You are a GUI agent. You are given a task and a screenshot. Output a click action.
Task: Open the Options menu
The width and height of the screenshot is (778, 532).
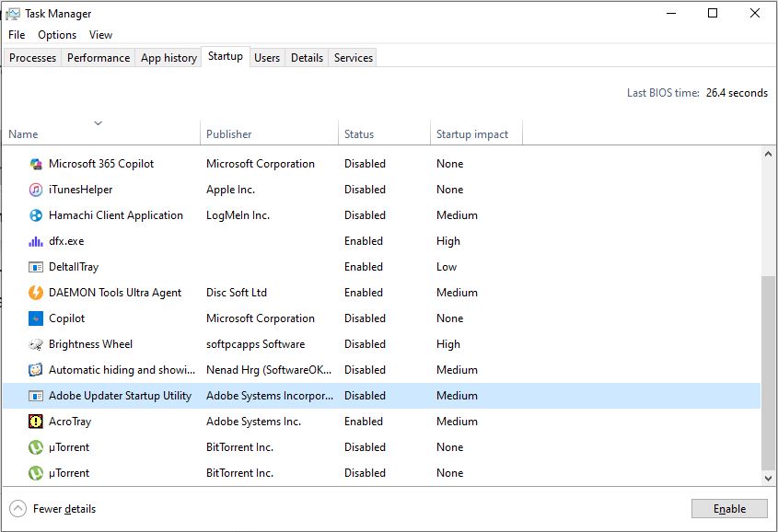57,35
